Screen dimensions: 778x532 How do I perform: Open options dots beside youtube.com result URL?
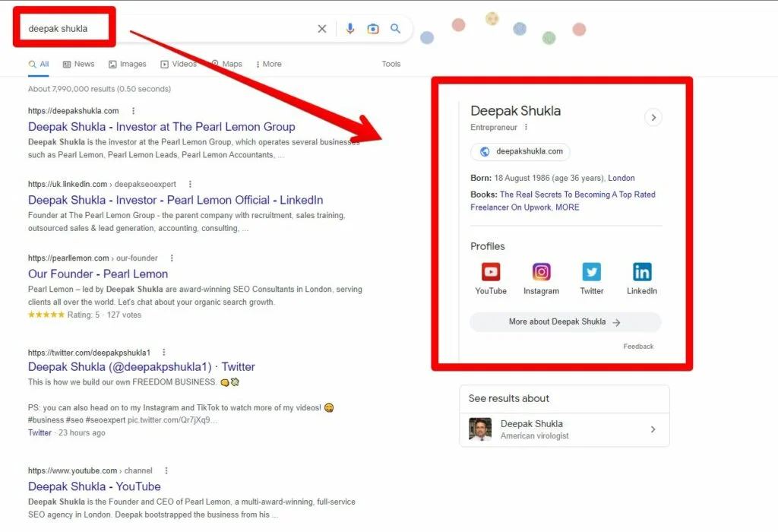(166, 470)
